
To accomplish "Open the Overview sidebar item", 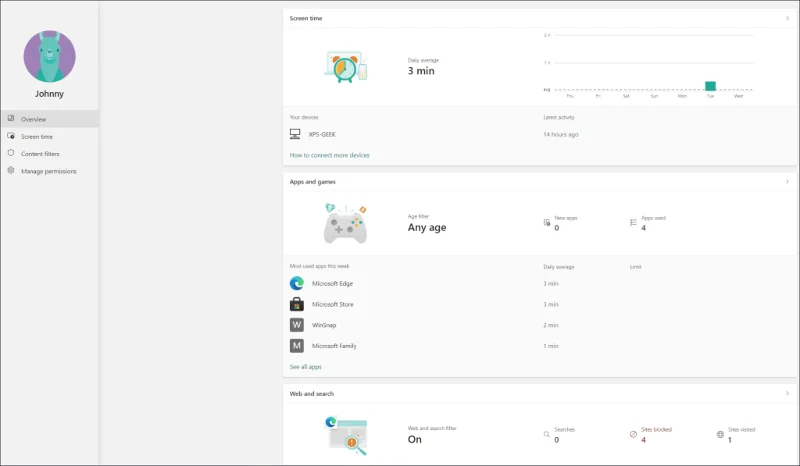I will coord(49,119).
